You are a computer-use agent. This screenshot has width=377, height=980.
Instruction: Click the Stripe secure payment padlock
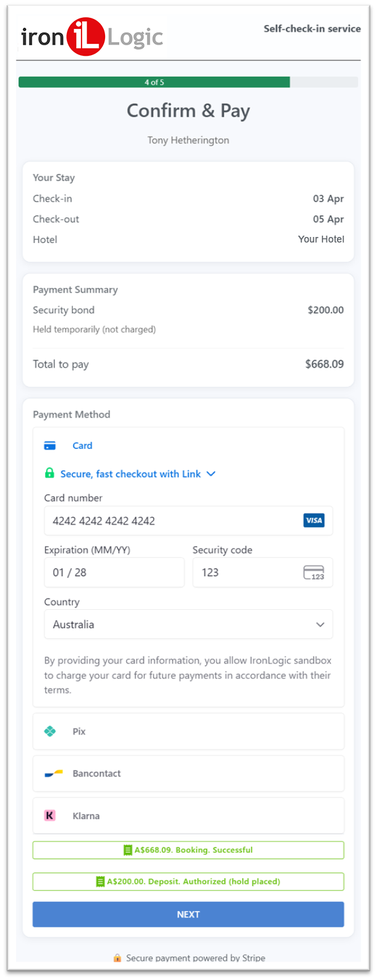118,958
